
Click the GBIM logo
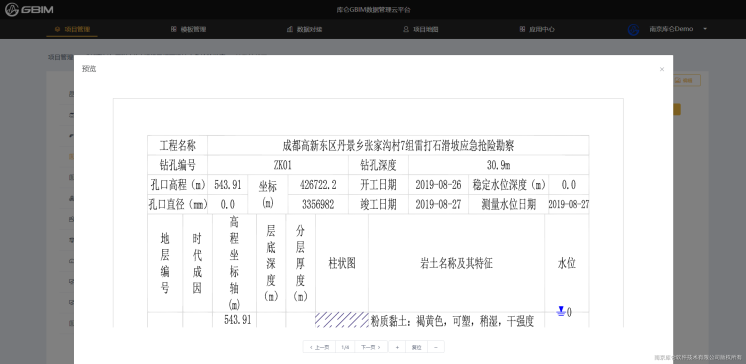pos(29,10)
